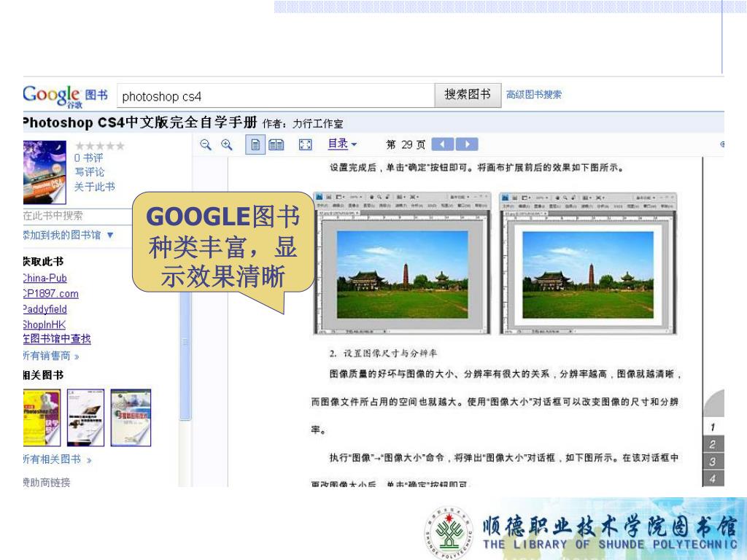This screenshot has height=560, width=747.
Task: Open the 目录 contents dropdown
Action: coord(342,144)
